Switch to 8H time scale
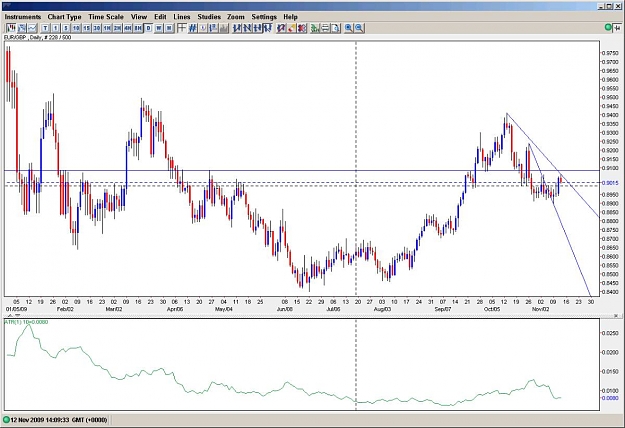This screenshot has width=625, height=428. pos(138,28)
